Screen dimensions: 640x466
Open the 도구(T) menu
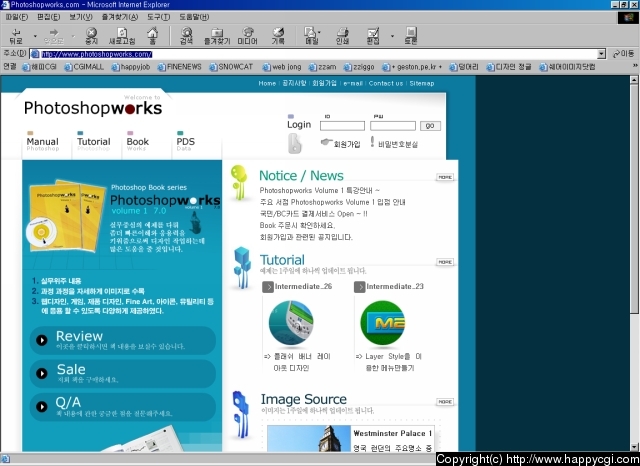click(158, 17)
